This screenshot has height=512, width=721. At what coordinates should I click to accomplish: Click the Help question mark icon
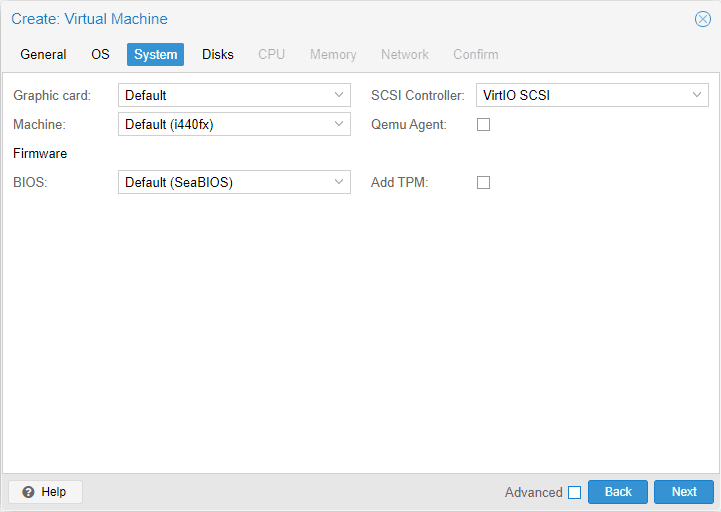pyautogui.click(x=28, y=492)
